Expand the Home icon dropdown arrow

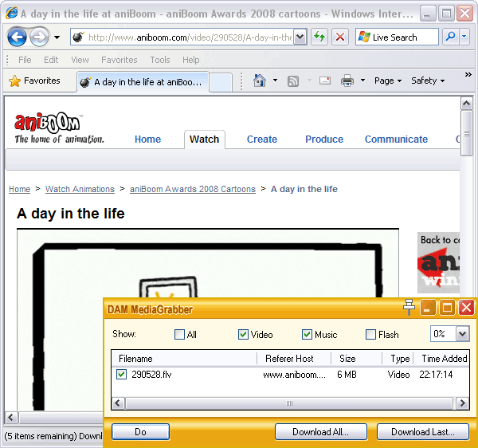point(275,81)
